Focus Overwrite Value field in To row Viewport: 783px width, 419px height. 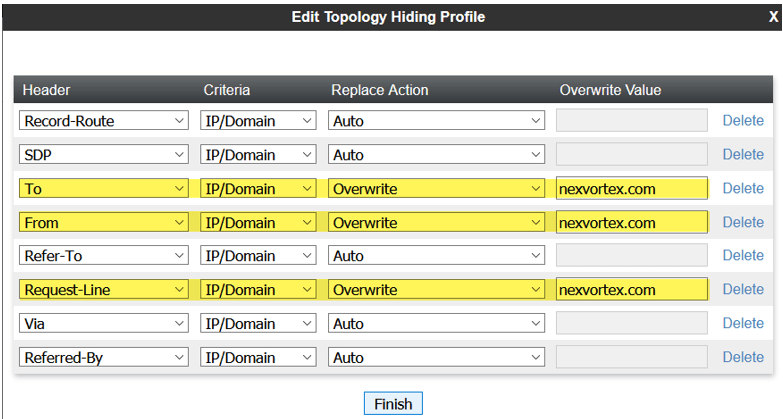(632, 188)
